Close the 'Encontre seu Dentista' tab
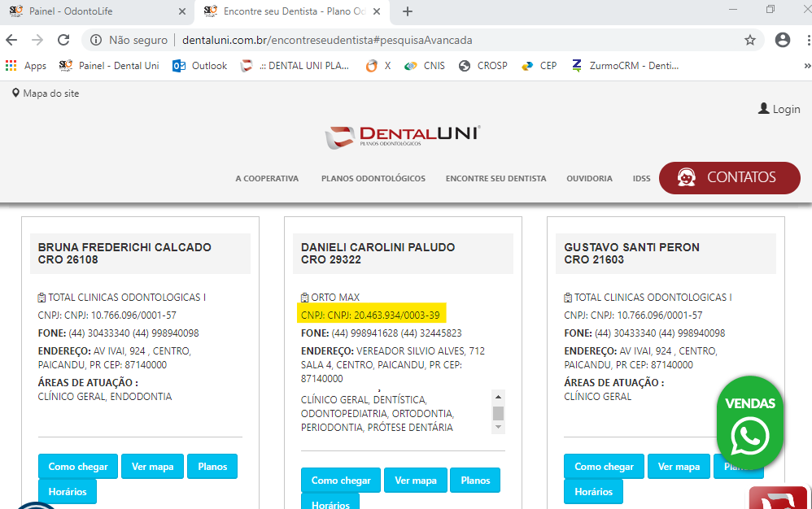 click(x=377, y=11)
